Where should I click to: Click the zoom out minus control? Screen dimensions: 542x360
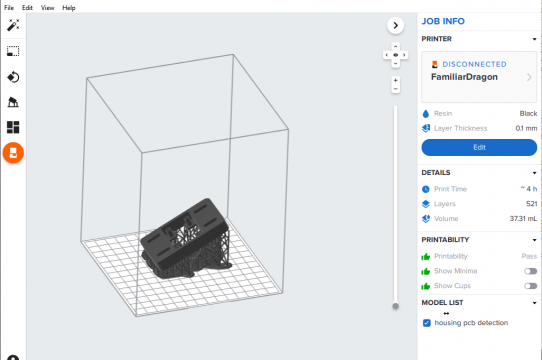(x=395, y=89)
